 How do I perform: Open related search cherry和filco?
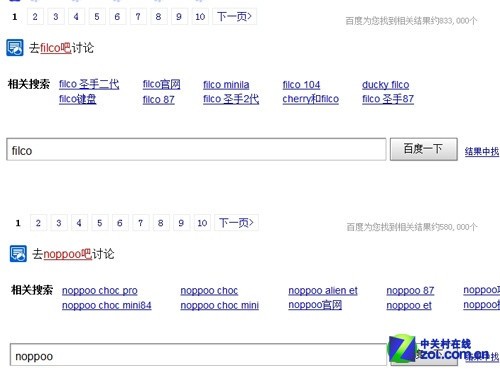point(311,99)
